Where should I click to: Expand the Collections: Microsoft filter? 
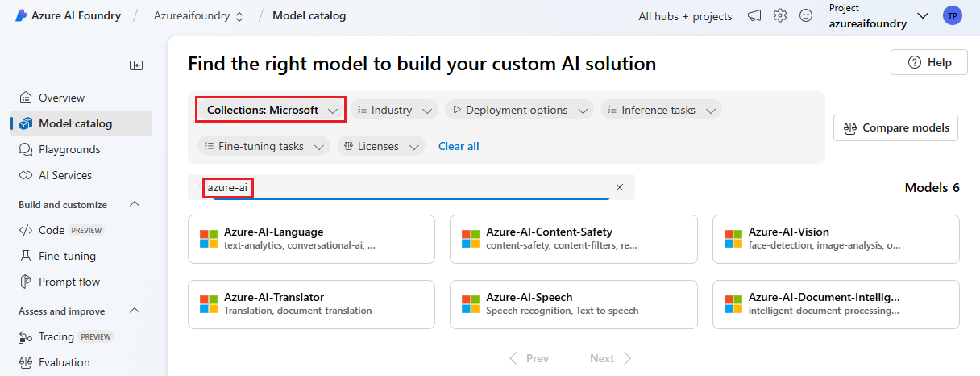pyautogui.click(x=272, y=110)
